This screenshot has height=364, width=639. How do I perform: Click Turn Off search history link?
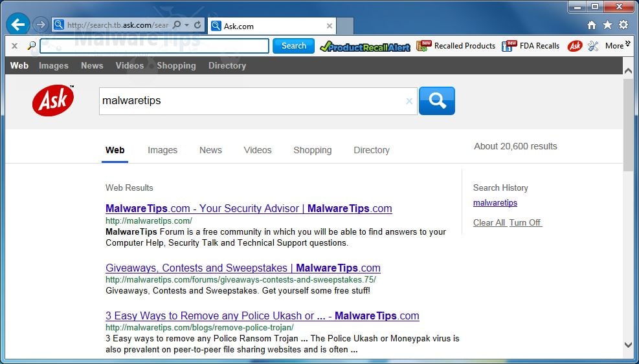click(x=525, y=222)
